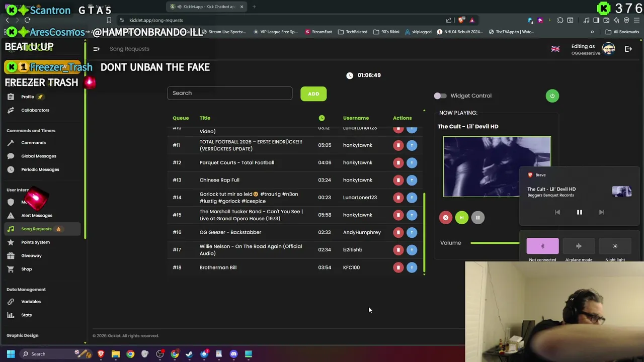This screenshot has width=644, height=362.
Task: Open Profile in sidebar
Action: pos(28,97)
